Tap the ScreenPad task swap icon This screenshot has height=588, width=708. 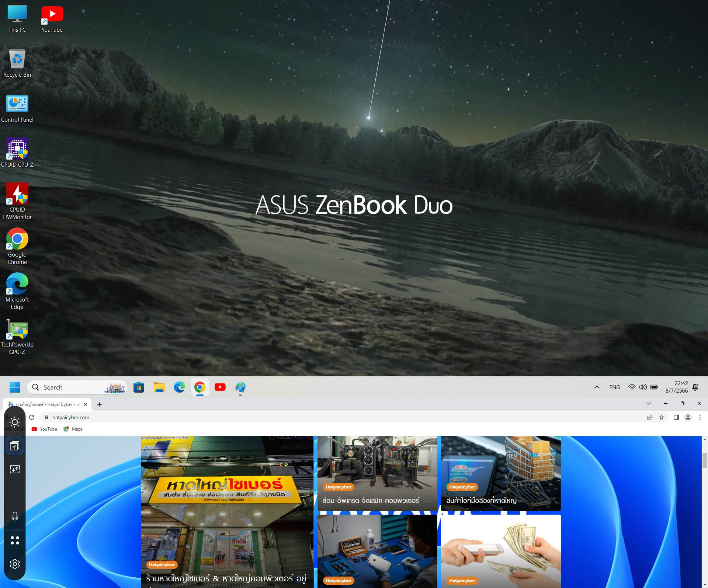tap(15, 469)
